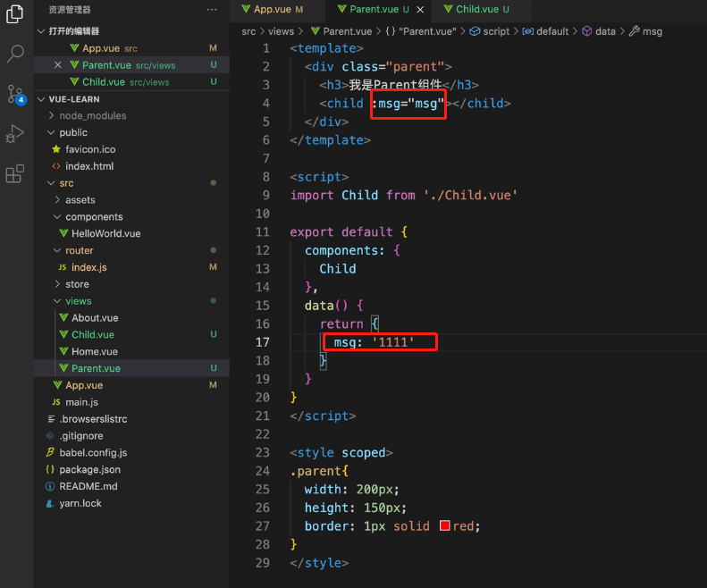Click 'style scoped' tag on line 23
The height and width of the screenshot is (588, 707).
tap(341, 452)
